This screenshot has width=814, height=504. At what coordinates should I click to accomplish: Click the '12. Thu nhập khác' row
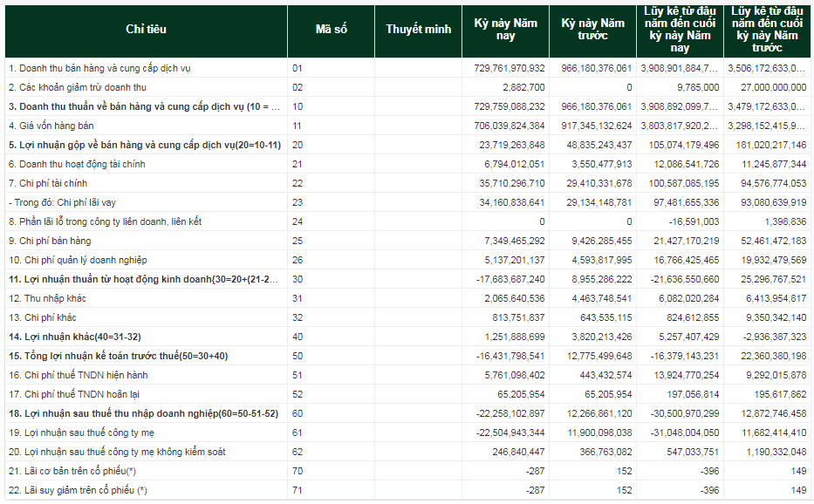(x=407, y=298)
